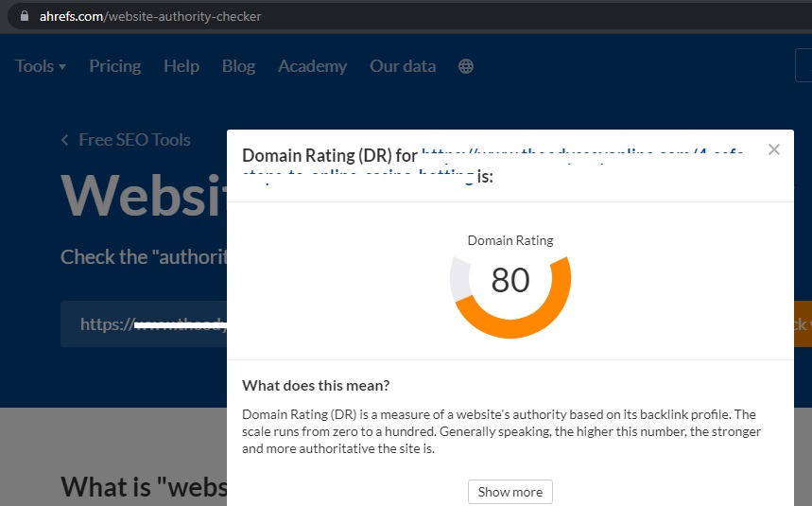Click the Domain Rating score 80
The width and height of the screenshot is (812, 506).
(x=510, y=281)
